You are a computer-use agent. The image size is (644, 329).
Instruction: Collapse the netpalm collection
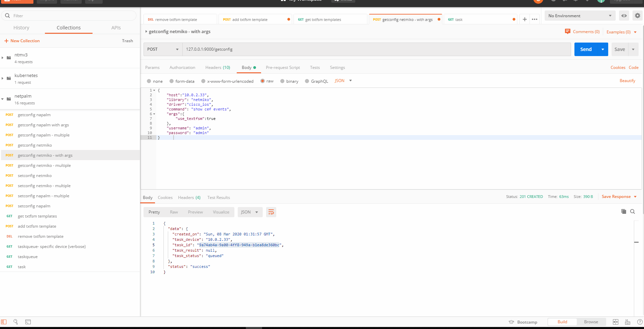coord(3,99)
